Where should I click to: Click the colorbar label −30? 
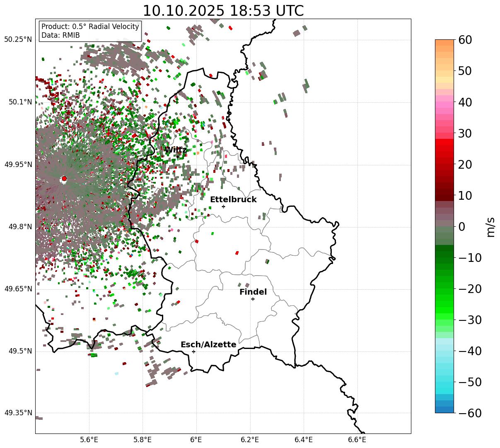(470, 320)
